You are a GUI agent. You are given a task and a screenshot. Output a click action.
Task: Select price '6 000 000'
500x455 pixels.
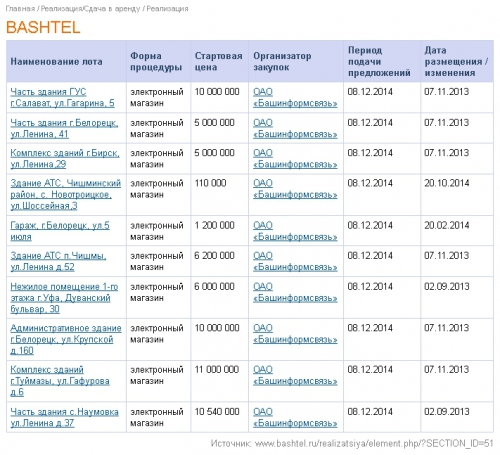[215, 287]
